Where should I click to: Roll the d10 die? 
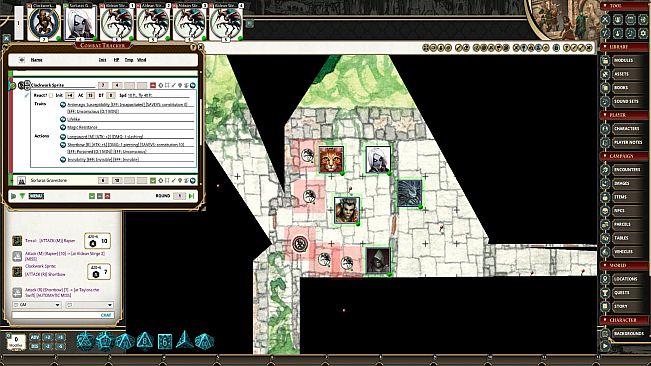pos(125,341)
